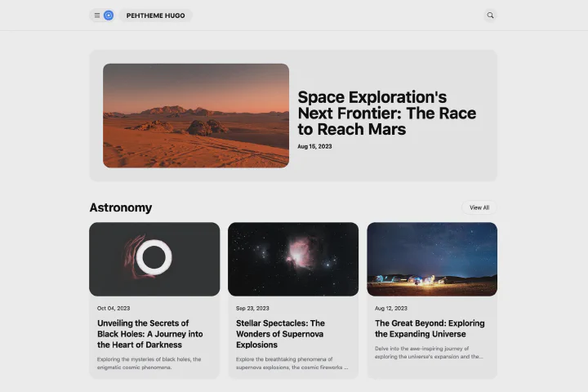
Task: Go to PEHTHEME HUGO home link
Action: [x=155, y=16]
